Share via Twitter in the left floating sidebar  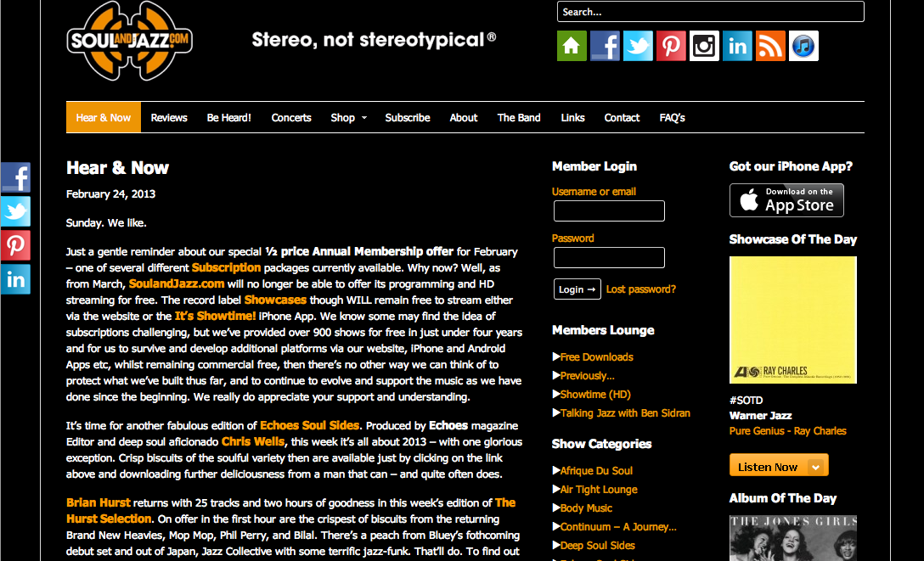15,211
